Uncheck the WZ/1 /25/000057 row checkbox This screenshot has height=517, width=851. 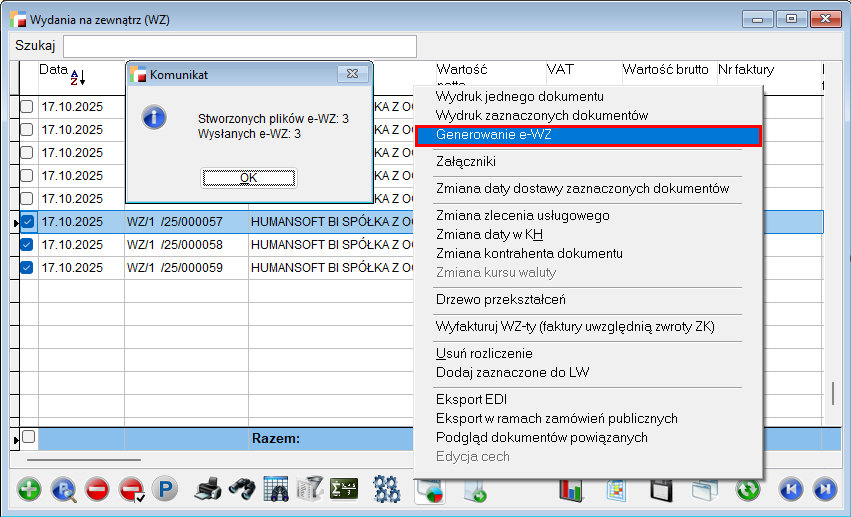click(x=27, y=222)
